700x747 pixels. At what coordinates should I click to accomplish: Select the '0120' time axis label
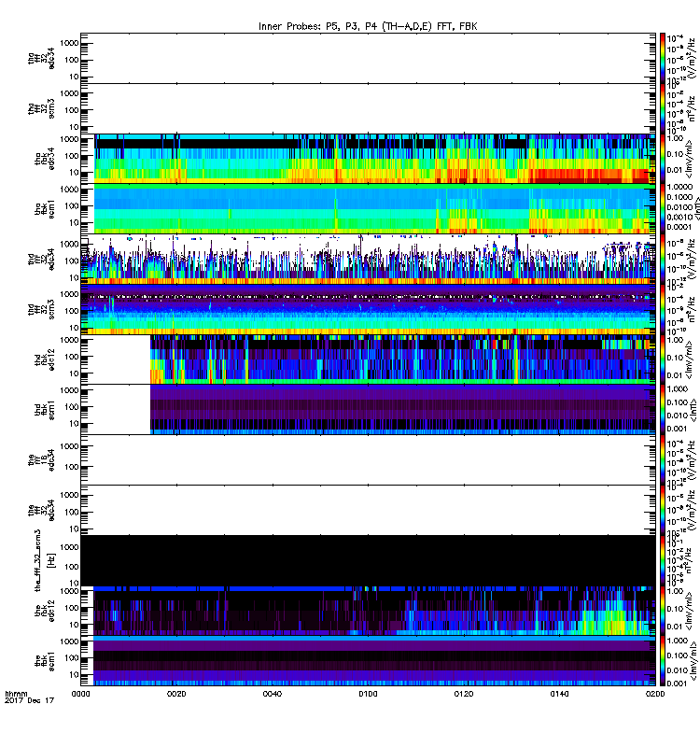(x=463, y=694)
